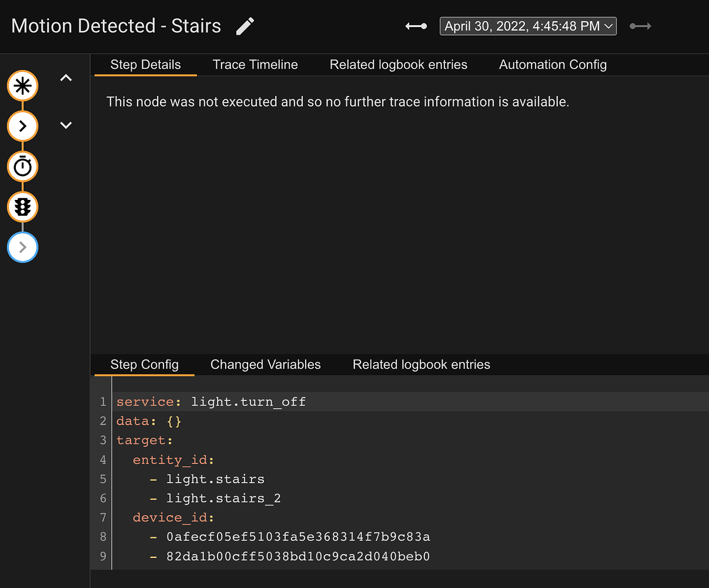The image size is (709, 588).
Task: Go to the next trace using right arrow
Action: [640, 26]
